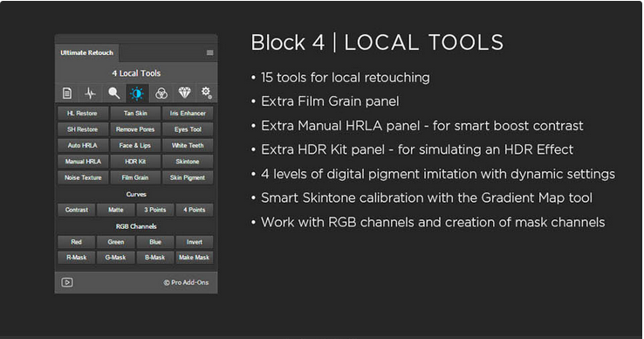
Task: Click '15 tools for local retouching' text
Action: pyautogui.click(x=346, y=78)
